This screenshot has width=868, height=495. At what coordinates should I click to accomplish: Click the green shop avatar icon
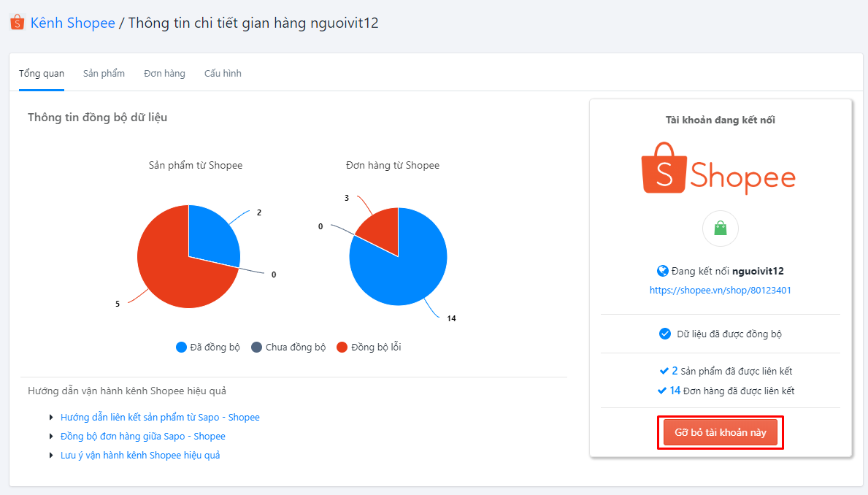pyautogui.click(x=721, y=229)
